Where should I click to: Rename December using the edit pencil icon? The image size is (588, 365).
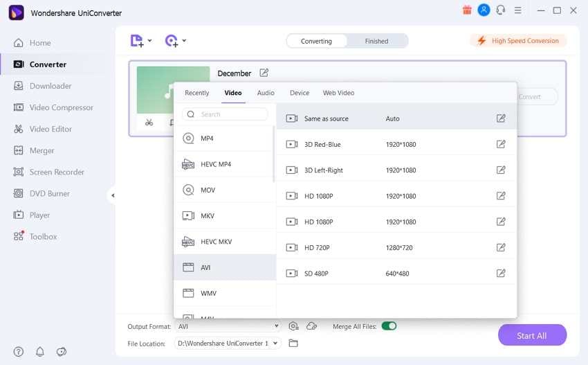point(264,73)
